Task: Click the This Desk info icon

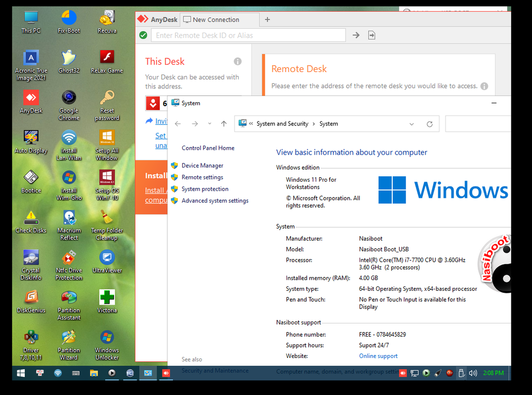Action: (238, 61)
